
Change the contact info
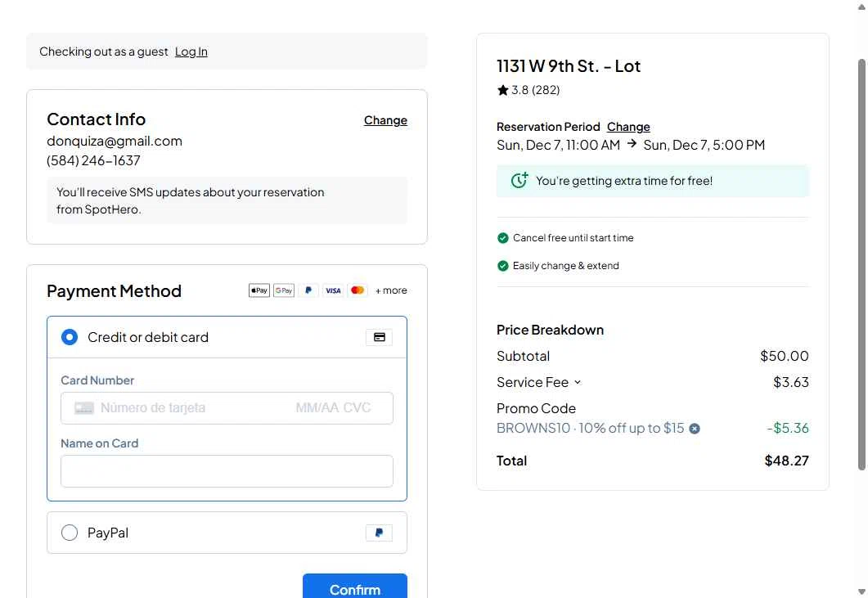point(385,120)
